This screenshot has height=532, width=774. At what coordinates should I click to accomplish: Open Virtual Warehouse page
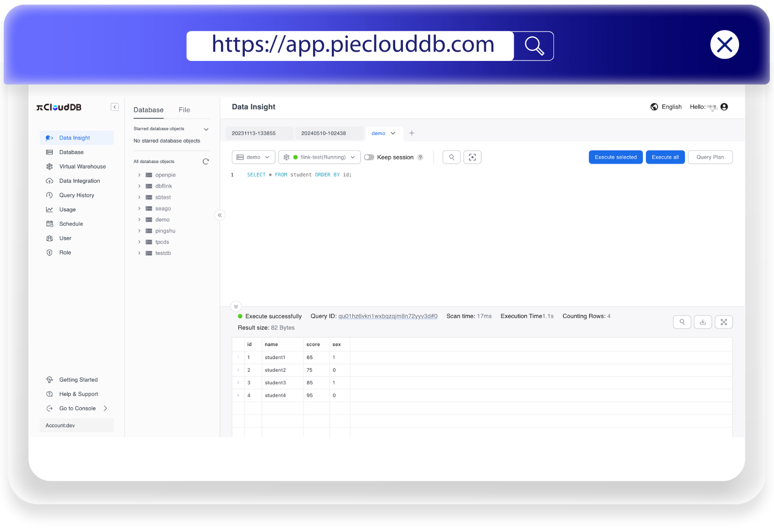coord(76,166)
